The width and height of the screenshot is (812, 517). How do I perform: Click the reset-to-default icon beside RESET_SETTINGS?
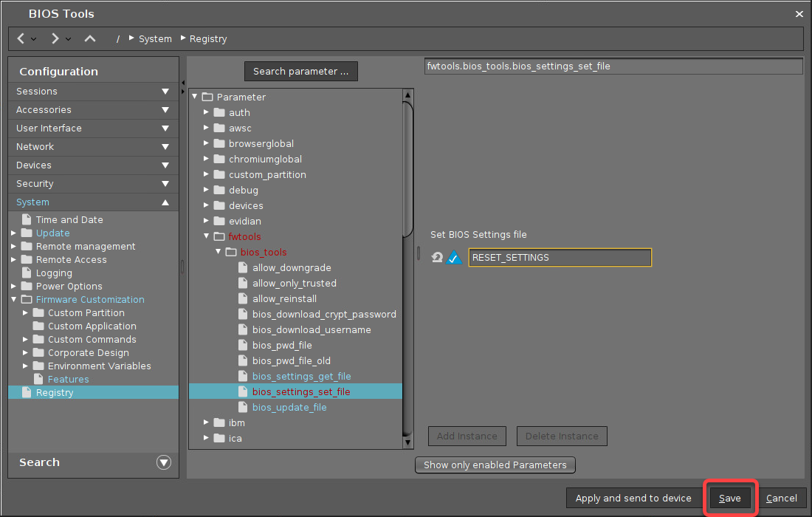pyautogui.click(x=438, y=258)
